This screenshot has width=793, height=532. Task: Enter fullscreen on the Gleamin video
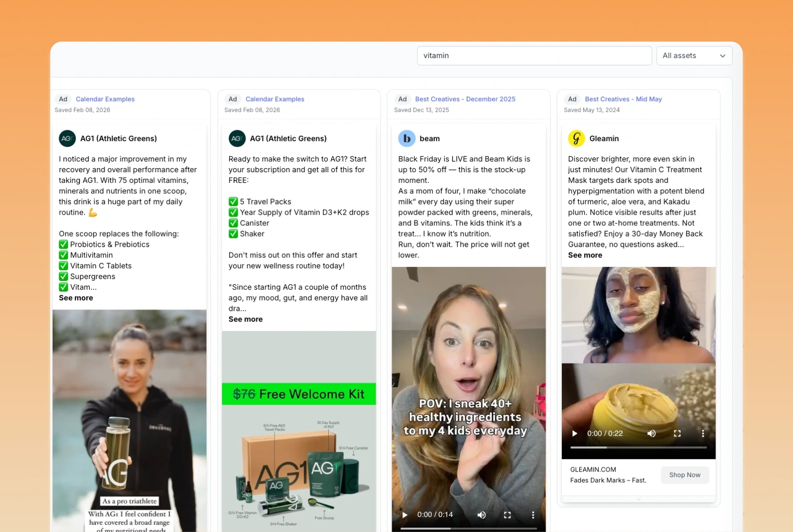677,433
